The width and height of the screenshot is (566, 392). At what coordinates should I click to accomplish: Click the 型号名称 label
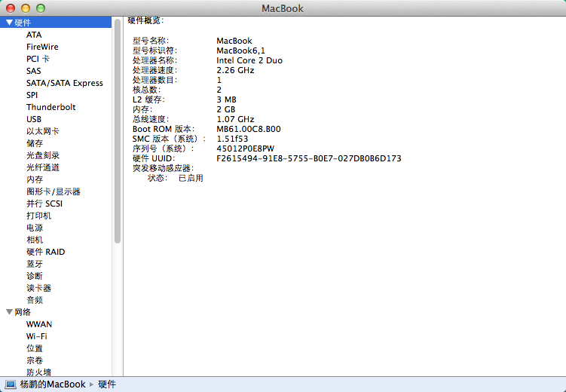pyautogui.click(x=151, y=41)
